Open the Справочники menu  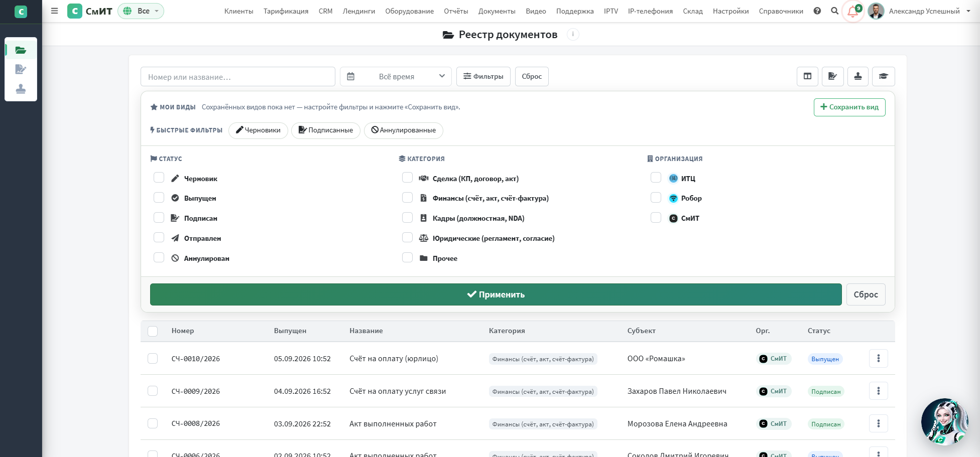tap(781, 11)
